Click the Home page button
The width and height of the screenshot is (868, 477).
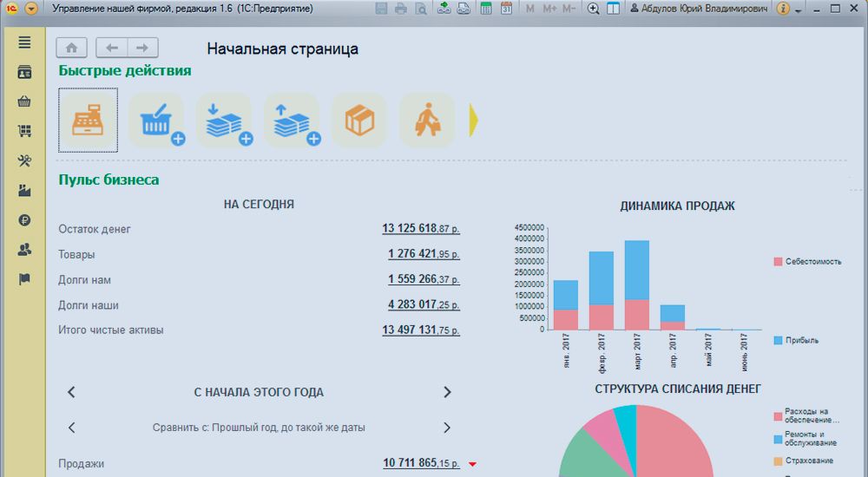(x=71, y=49)
